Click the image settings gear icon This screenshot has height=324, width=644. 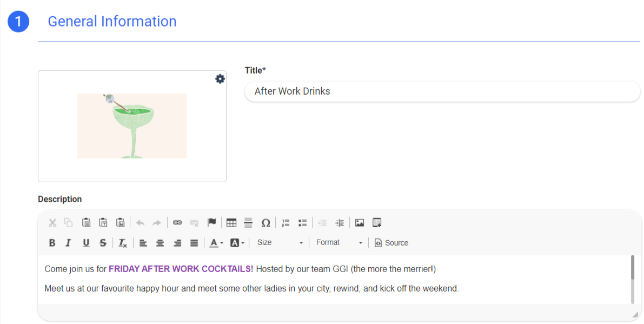(220, 79)
